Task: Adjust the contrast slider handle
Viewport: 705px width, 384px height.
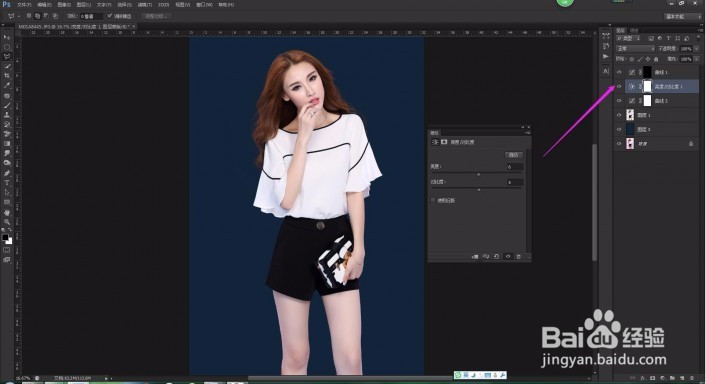Action: (x=479, y=190)
